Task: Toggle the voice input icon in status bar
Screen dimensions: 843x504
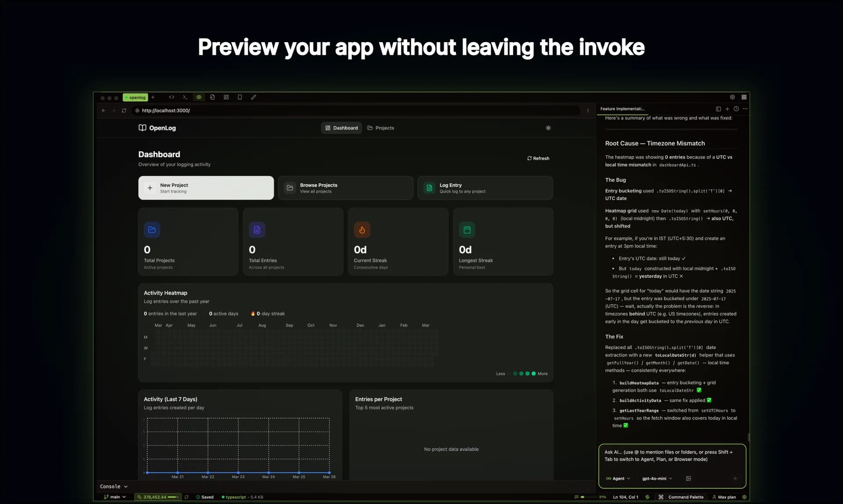Action: (x=648, y=497)
